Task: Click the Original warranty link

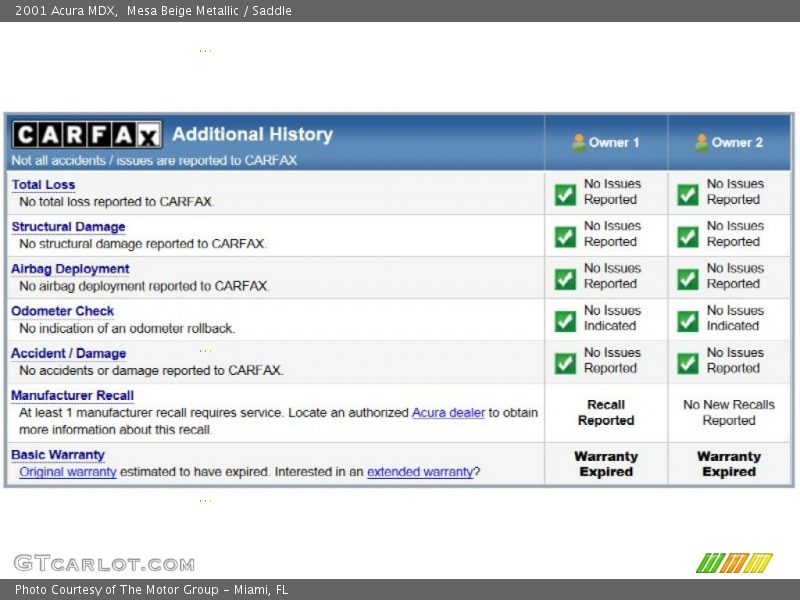Action: pyautogui.click(x=68, y=472)
